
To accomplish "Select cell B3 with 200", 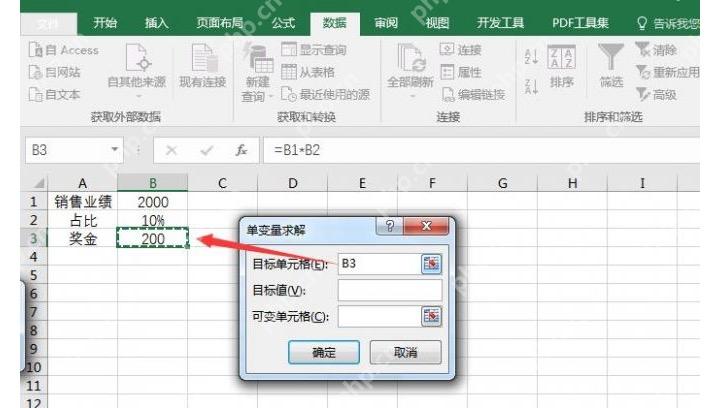I will (152, 239).
